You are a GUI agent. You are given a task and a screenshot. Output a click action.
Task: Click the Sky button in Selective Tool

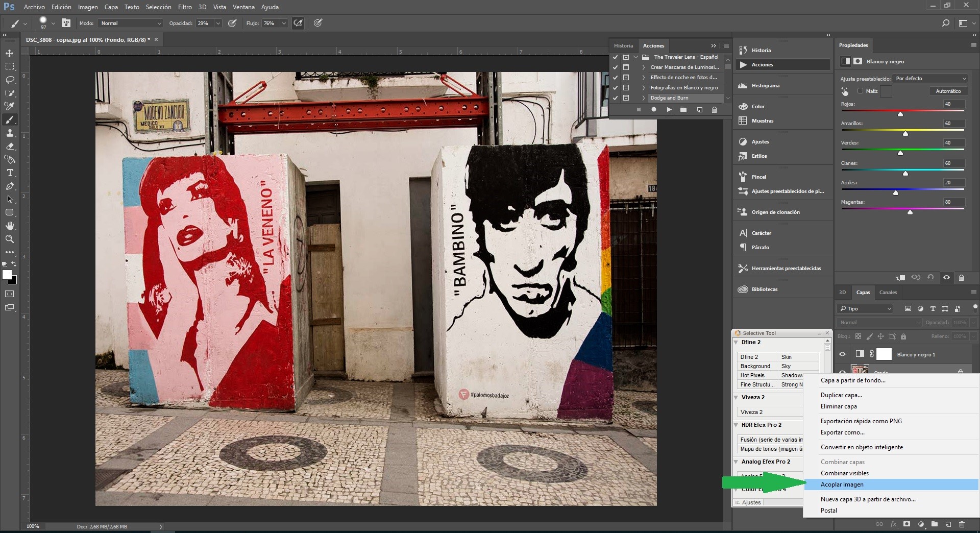click(x=798, y=367)
